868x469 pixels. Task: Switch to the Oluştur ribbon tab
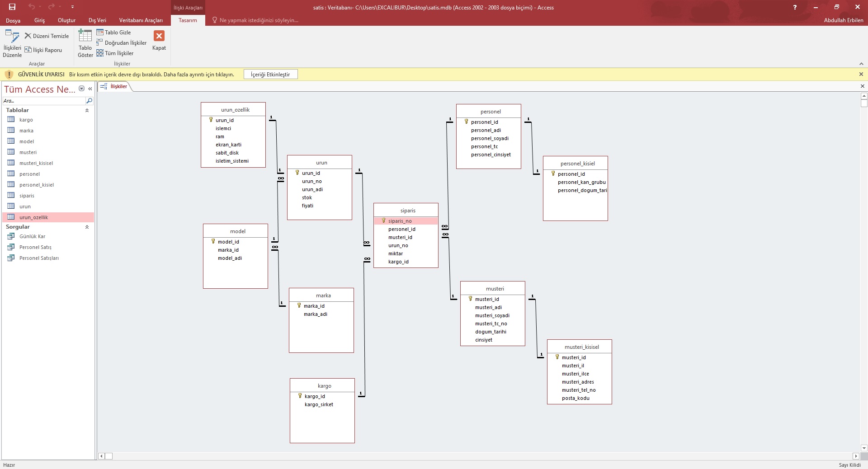[x=66, y=20]
